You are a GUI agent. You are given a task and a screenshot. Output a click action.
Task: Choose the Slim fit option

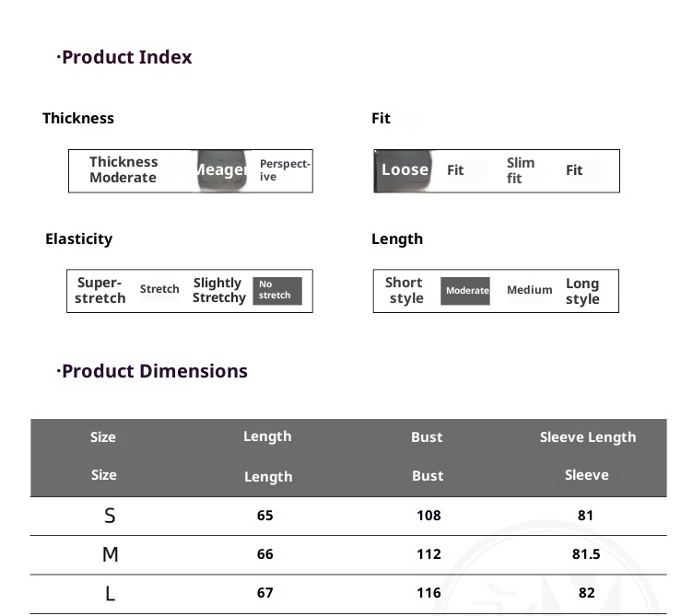pos(521,170)
